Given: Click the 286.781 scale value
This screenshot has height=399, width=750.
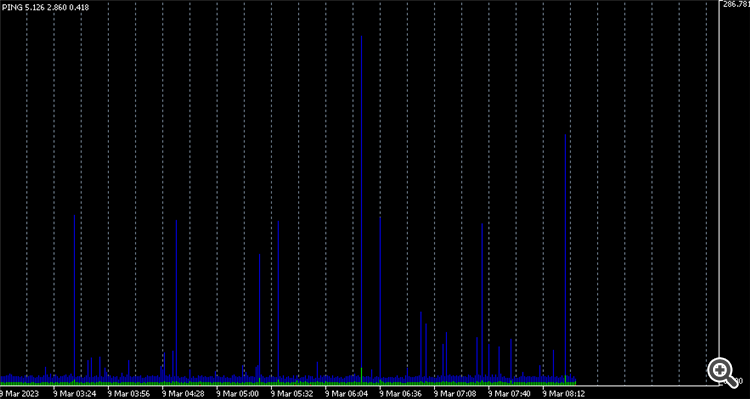Looking at the screenshot, I should click(x=736, y=4).
